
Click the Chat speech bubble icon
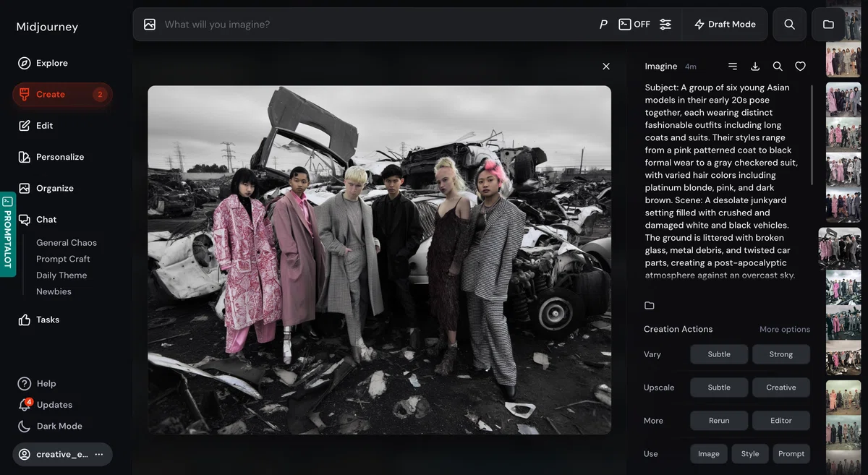25,219
